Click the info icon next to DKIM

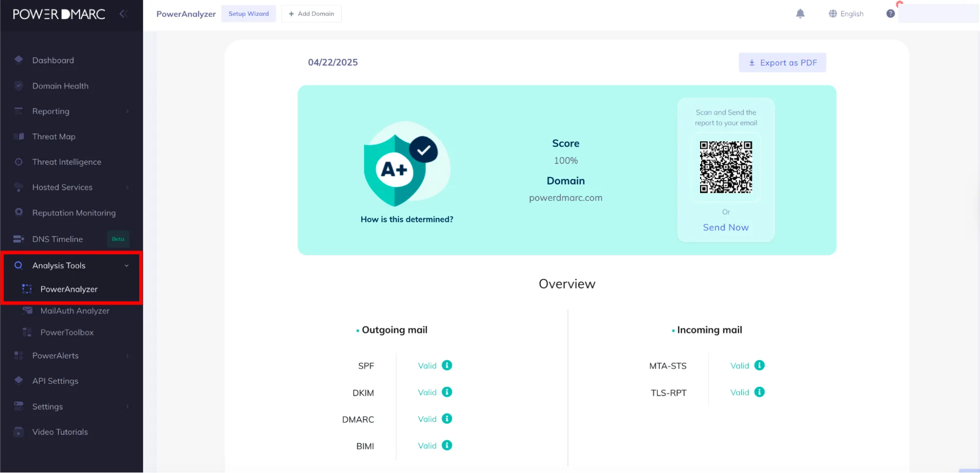click(447, 392)
